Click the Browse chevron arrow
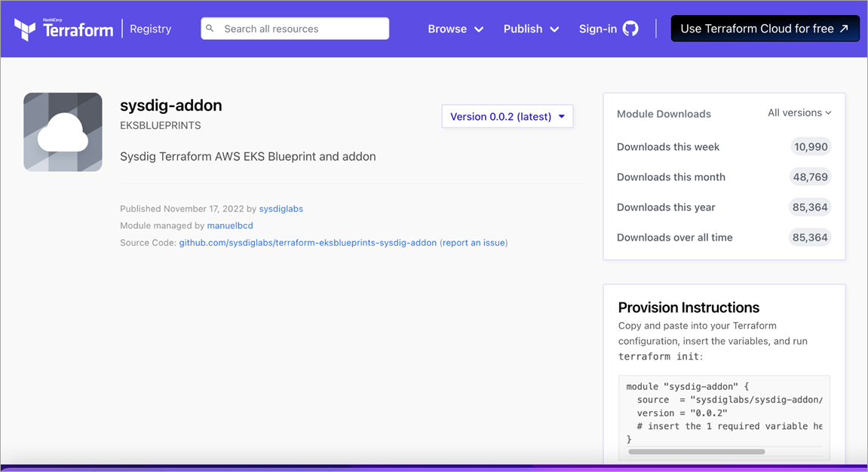 [479, 29]
